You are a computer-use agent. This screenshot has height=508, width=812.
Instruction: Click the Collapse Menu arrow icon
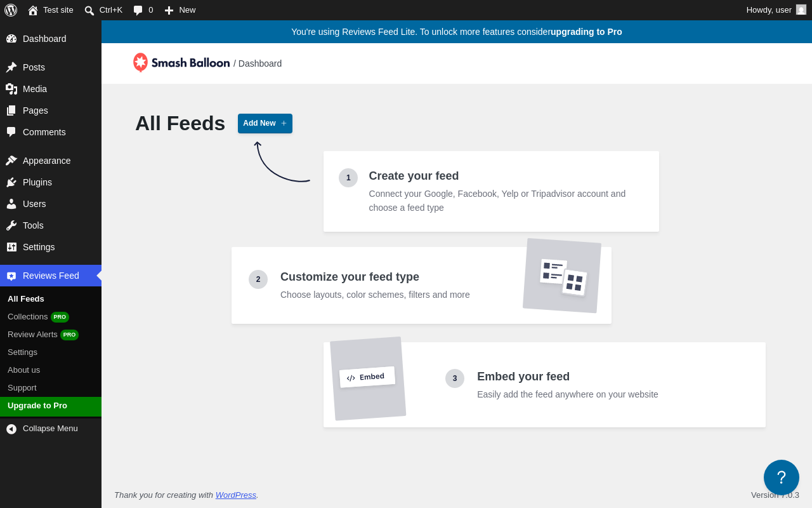tap(11, 429)
